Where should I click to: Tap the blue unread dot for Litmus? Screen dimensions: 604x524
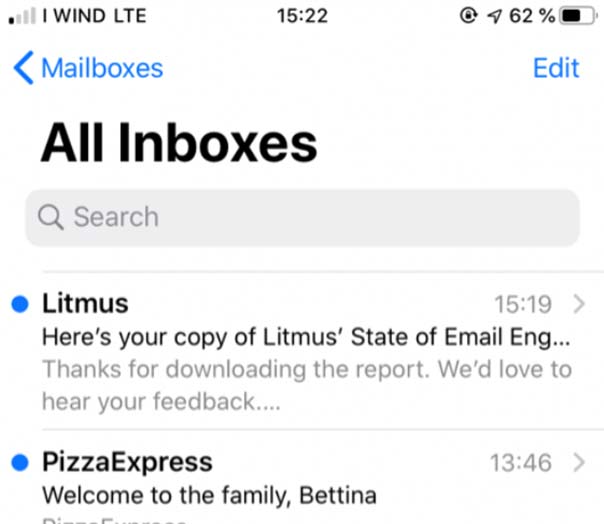point(20,304)
